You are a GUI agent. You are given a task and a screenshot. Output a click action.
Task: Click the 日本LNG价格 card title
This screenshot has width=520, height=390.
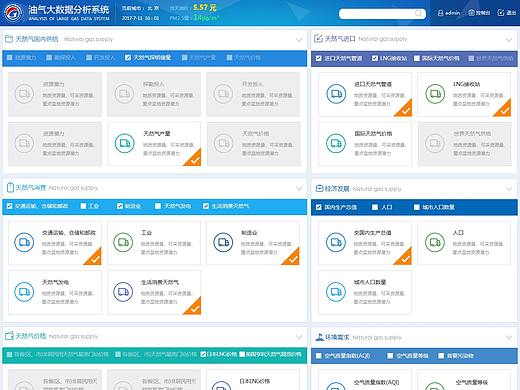pos(255,381)
